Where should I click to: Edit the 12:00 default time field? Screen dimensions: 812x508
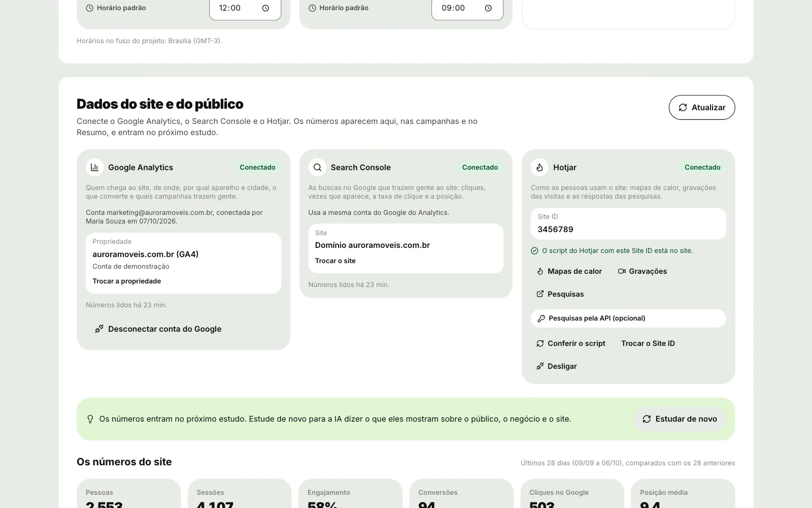pyautogui.click(x=245, y=8)
